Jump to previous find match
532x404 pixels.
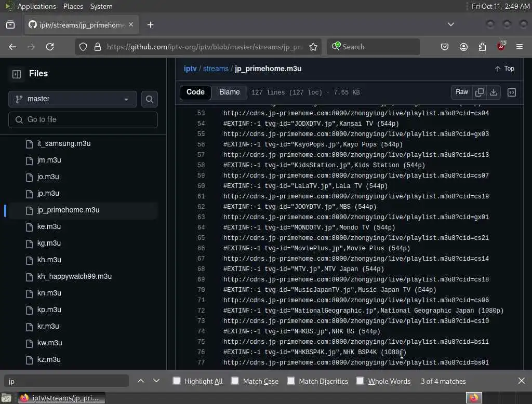(141, 381)
